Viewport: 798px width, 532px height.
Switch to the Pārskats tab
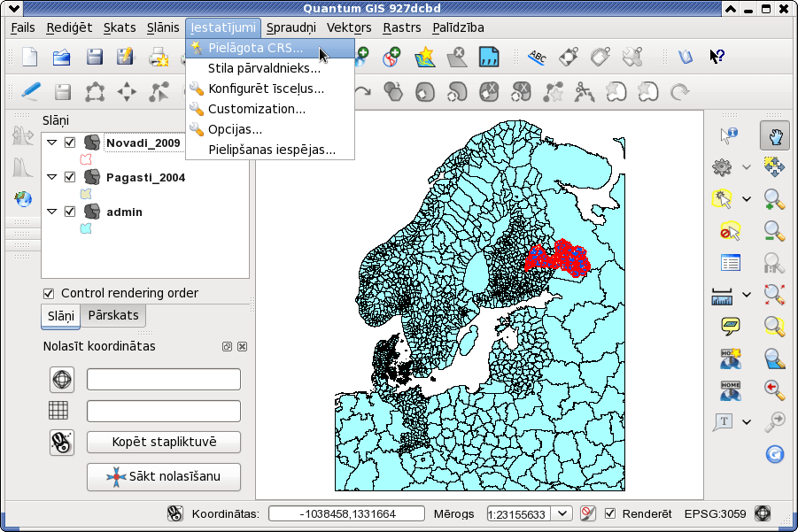(x=113, y=315)
